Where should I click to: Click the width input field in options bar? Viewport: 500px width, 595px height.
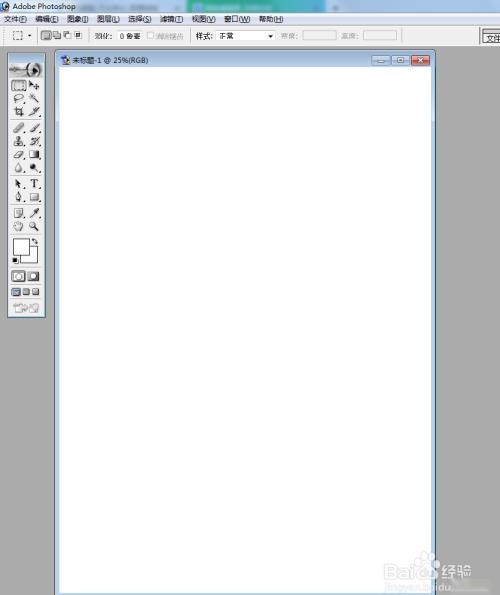coord(319,36)
